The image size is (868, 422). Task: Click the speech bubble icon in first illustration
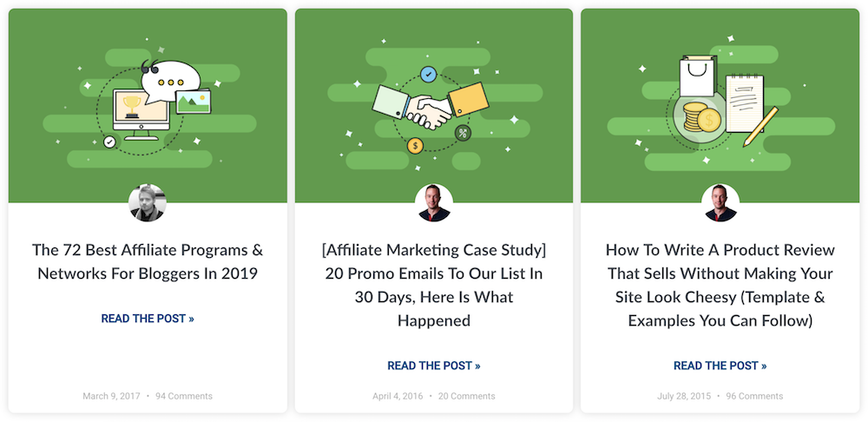point(177,79)
